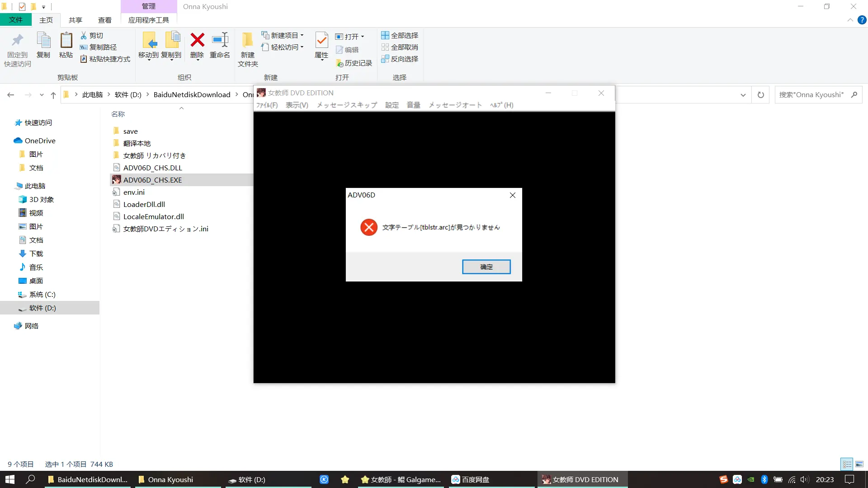Navigate to 软件 (D:) in breadcrumb
The image size is (868, 488).
point(128,94)
